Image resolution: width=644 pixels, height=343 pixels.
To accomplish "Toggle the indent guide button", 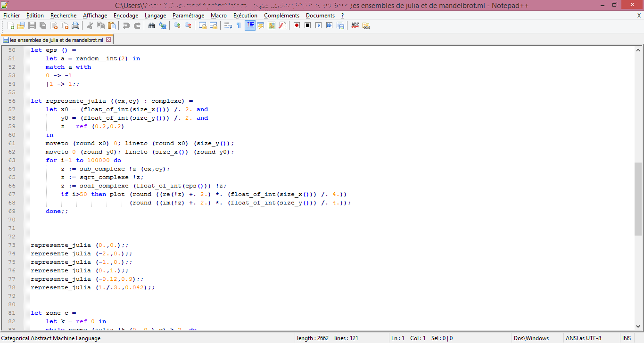I will 250,25.
